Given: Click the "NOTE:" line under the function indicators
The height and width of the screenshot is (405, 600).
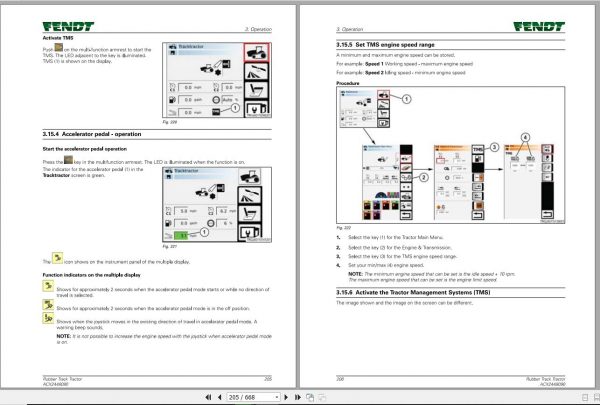Looking at the screenshot, I should pos(164,339).
